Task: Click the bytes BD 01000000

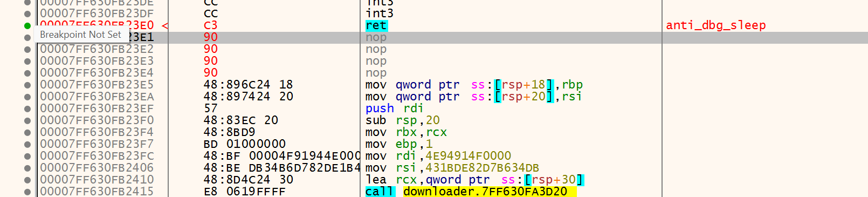Action: (245, 144)
